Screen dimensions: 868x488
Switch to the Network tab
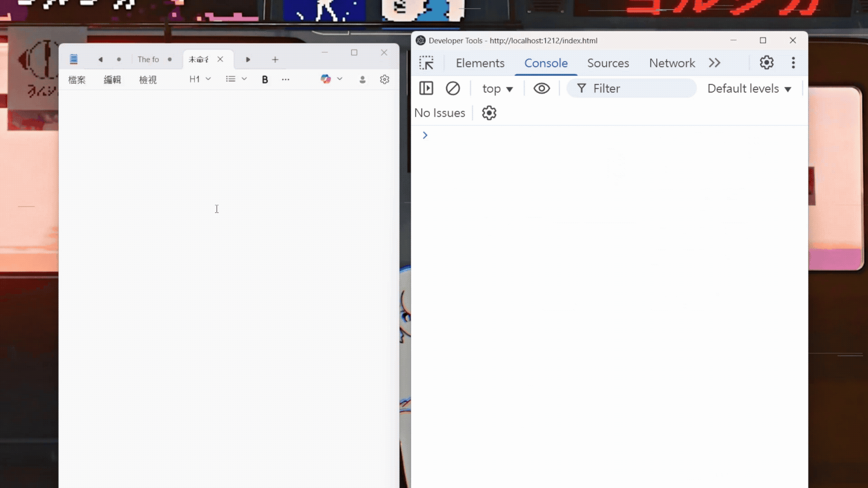point(672,63)
